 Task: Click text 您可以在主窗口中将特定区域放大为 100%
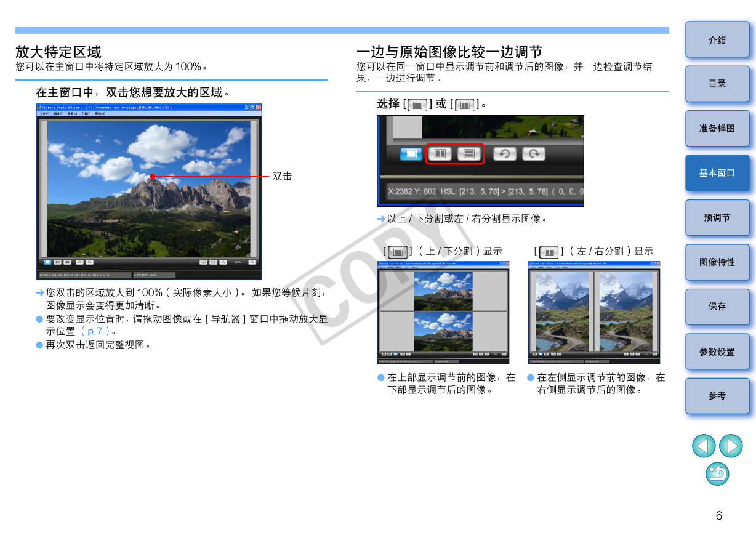pos(111,66)
